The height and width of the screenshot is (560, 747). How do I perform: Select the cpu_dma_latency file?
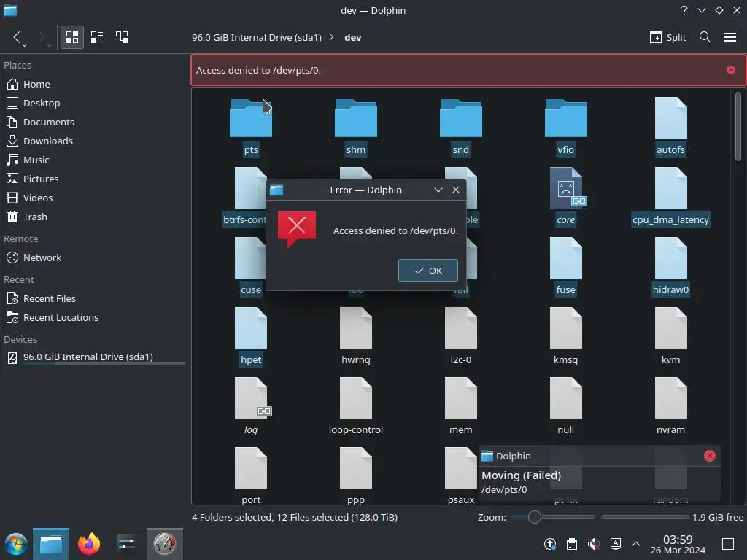[671, 188]
